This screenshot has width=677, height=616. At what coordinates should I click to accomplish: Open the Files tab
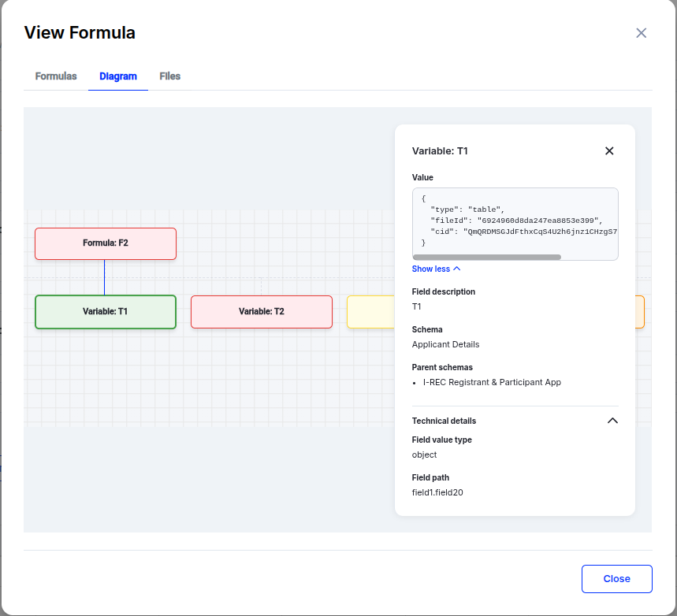169,76
